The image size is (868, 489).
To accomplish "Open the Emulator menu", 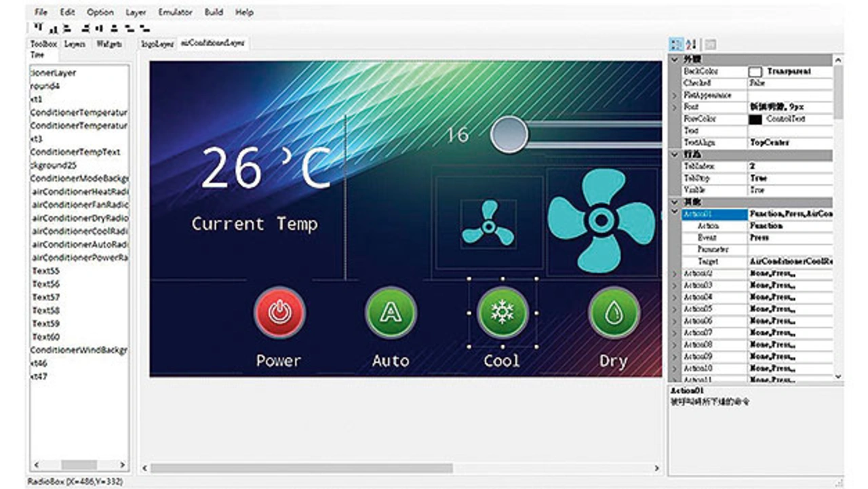I will 175,12.
